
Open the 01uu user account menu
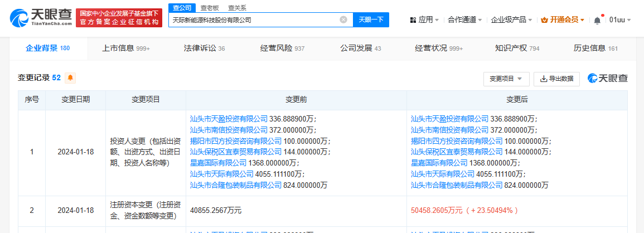point(620,20)
